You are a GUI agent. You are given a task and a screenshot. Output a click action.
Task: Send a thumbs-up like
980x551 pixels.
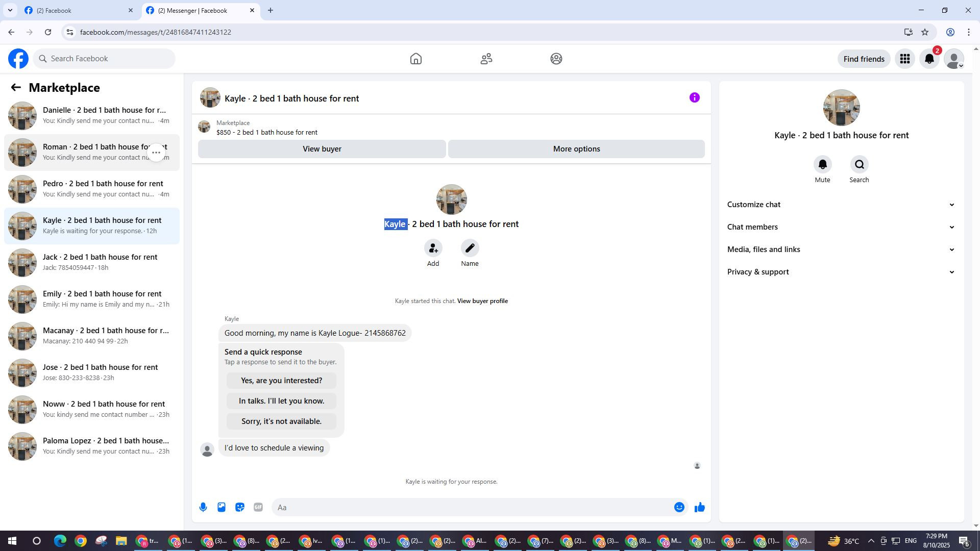pyautogui.click(x=699, y=507)
